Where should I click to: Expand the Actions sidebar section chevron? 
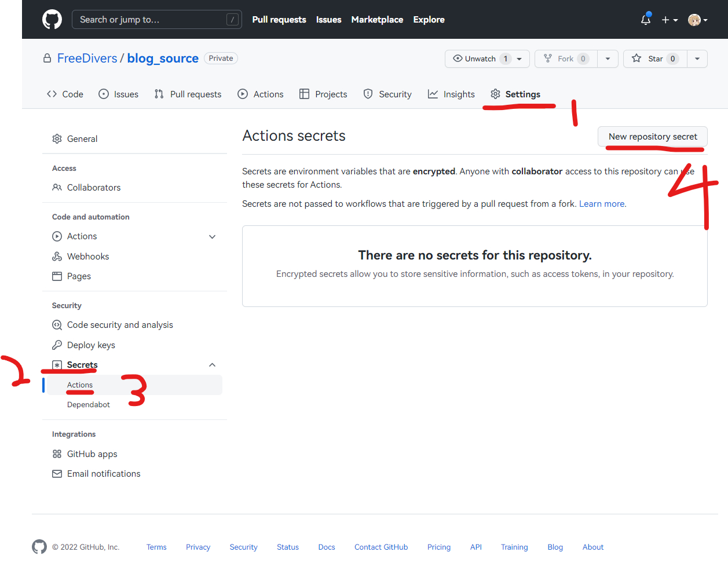point(213,236)
